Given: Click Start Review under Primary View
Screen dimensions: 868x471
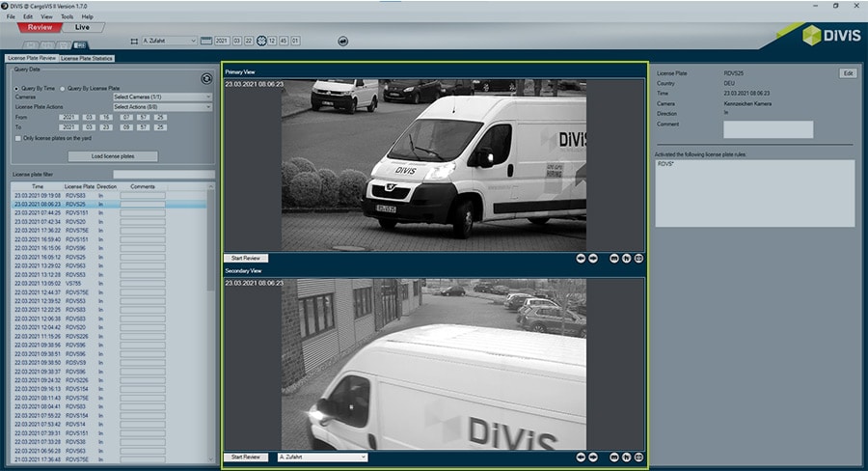Looking at the screenshot, I should 245,259.
